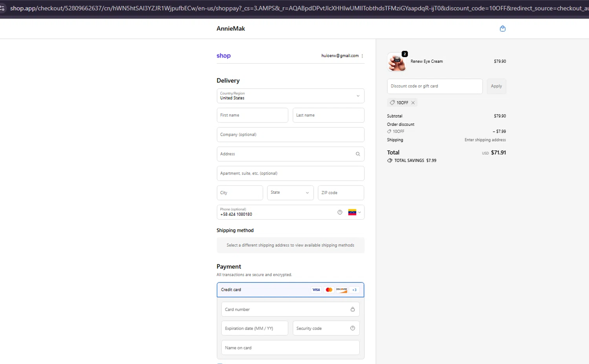Screen dimensions: 589x364
Task: Click the lock icon in Card number
Action: pyautogui.click(x=353, y=309)
